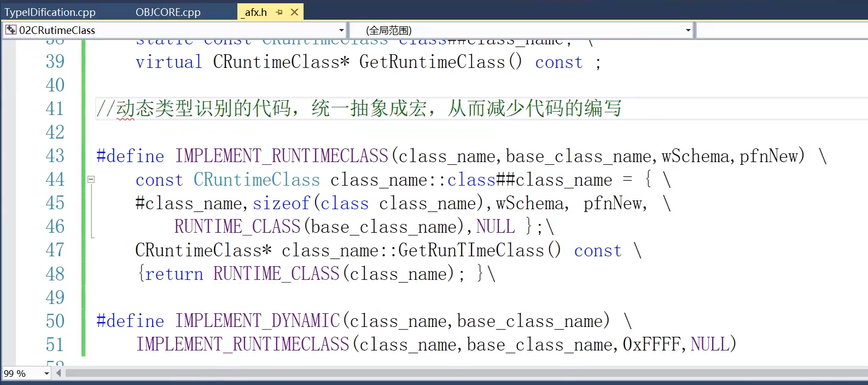Click the project icon beside 02CRutimeClass
Viewport: 868px width, 385px height.
click(10, 30)
